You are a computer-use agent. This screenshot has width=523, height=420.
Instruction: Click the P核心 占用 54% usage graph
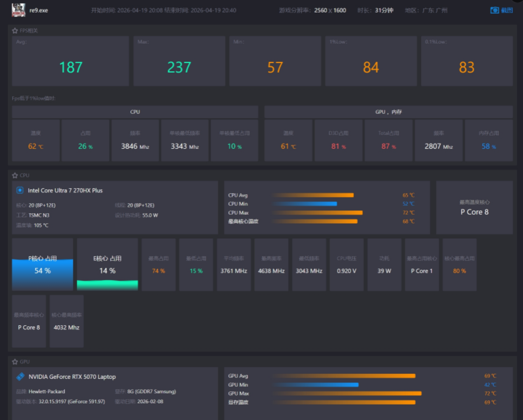click(42, 265)
